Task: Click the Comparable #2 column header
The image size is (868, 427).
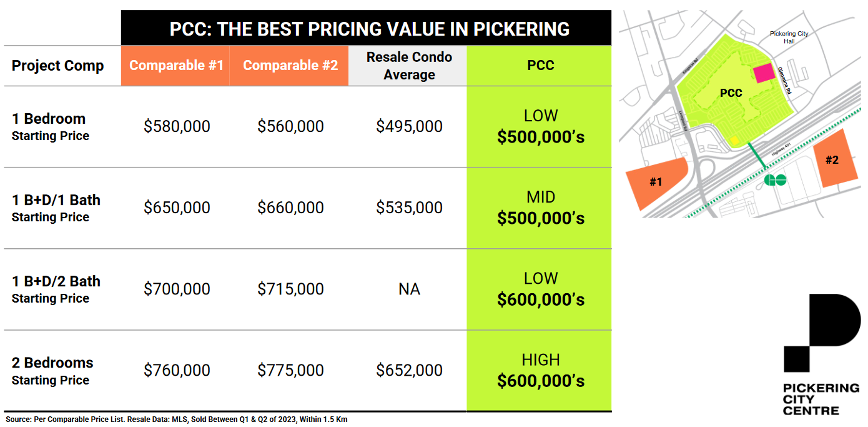Action: 290,66
